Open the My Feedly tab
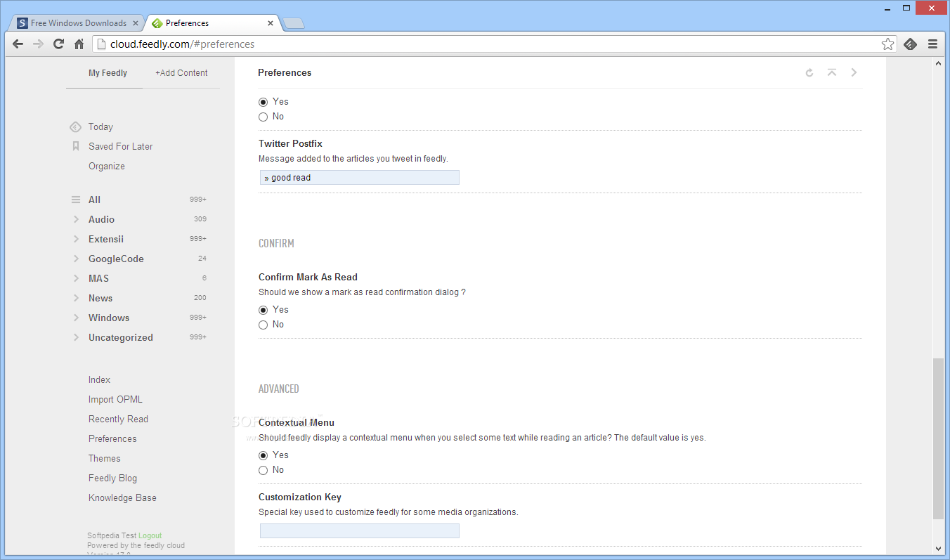The width and height of the screenshot is (950, 560). (108, 72)
